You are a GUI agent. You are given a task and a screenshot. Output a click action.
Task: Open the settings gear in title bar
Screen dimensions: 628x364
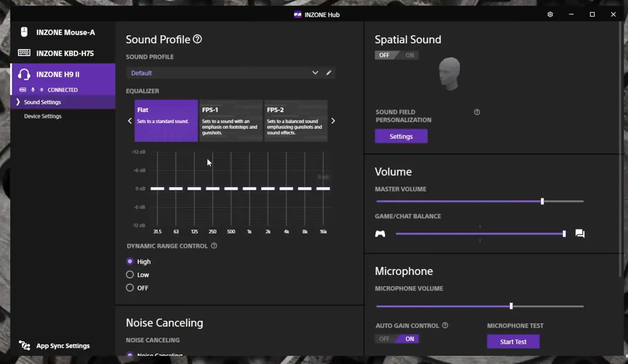coord(550,14)
